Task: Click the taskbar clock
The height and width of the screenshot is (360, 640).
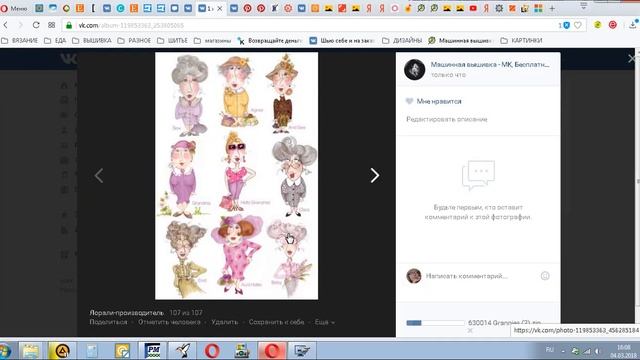Action: pos(624,351)
